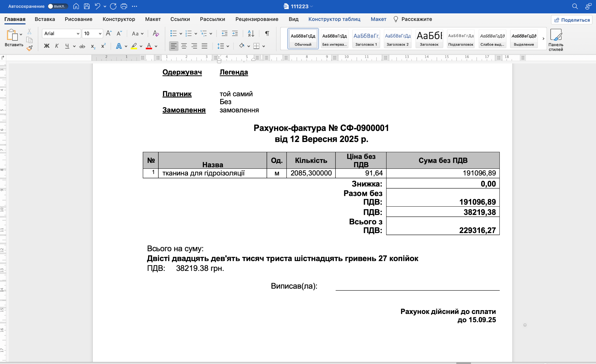Expand the bullet list options arrow
Viewport: 596px width, 364px height.
(x=181, y=33)
